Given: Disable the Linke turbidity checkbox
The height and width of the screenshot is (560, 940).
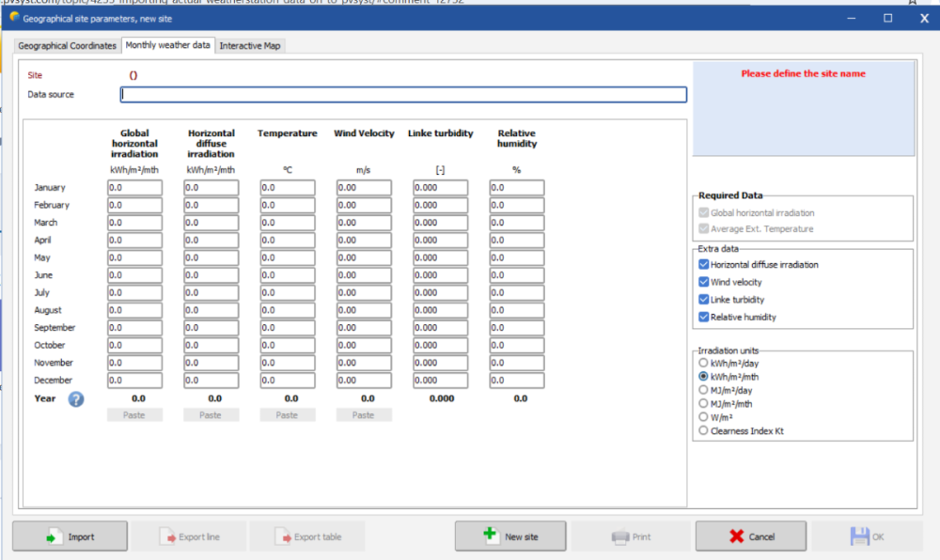Looking at the screenshot, I should [704, 300].
